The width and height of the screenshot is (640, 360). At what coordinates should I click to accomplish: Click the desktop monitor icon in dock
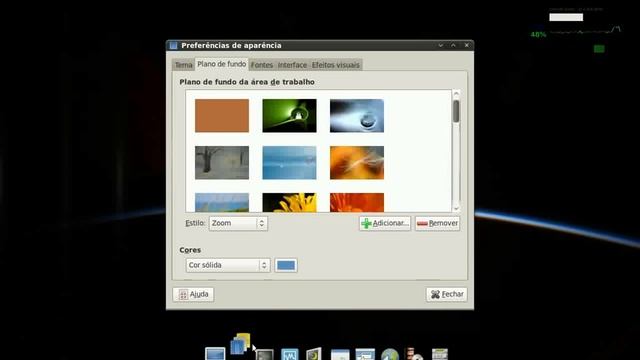point(215,353)
